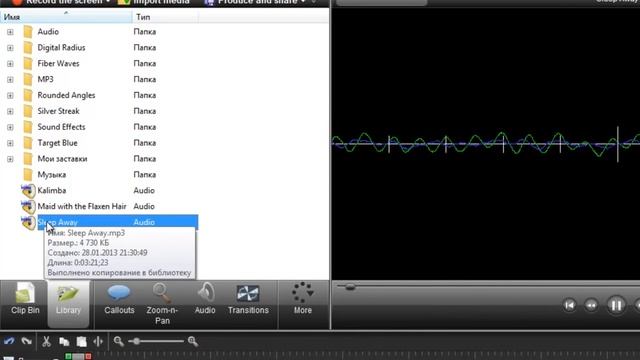Click Import media button
Viewport: 640px width, 360px height.
(154, 2)
